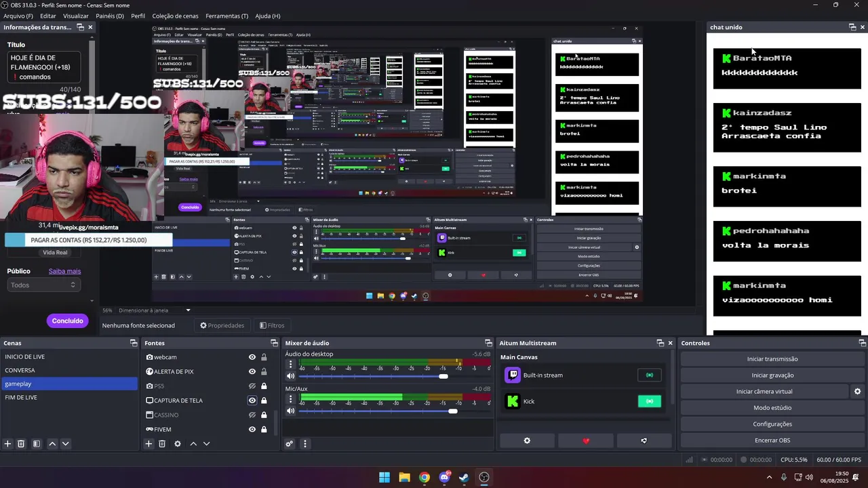Adjust the Áudio do desktop volume slider
The width and height of the screenshot is (868, 488).
pyautogui.click(x=395, y=376)
